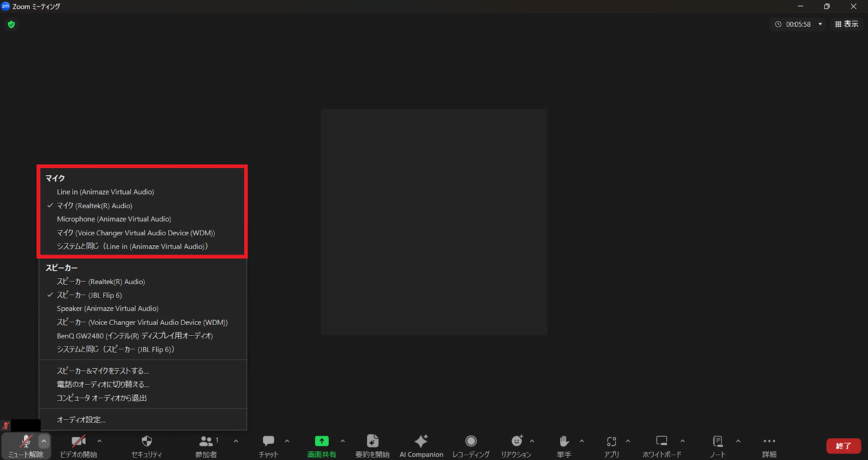Screen dimensions: 868x460
Task: Unmute microphone with ミュート解除 icon
Action: click(25, 441)
